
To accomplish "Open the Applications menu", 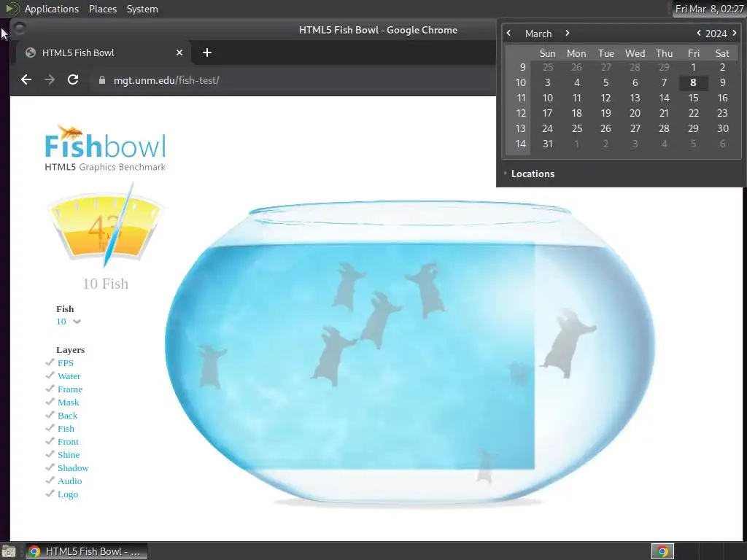I will click(52, 9).
